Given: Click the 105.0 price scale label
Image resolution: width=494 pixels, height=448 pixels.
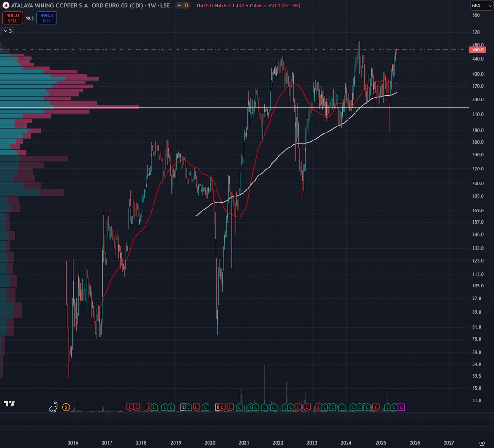Looking at the screenshot, I should pos(478,286).
